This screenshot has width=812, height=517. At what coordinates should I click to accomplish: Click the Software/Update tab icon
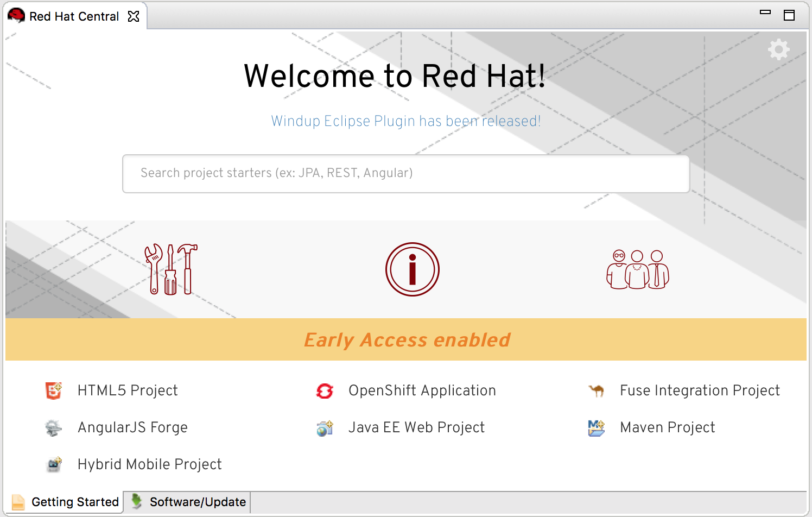pyautogui.click(x=137, y=501)
